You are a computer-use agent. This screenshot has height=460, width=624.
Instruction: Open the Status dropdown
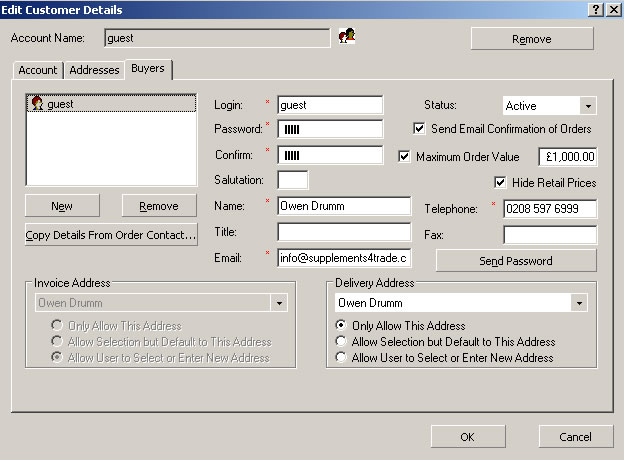[x=587, y=106]
